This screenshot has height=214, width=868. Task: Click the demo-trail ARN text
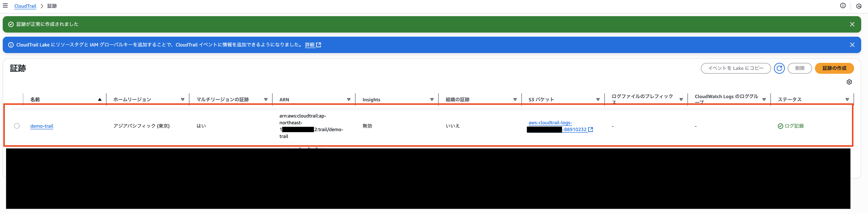pos(311,126)
